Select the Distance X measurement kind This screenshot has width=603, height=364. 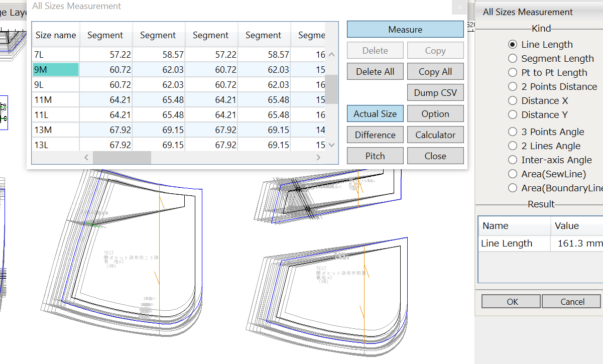[512, 100]
